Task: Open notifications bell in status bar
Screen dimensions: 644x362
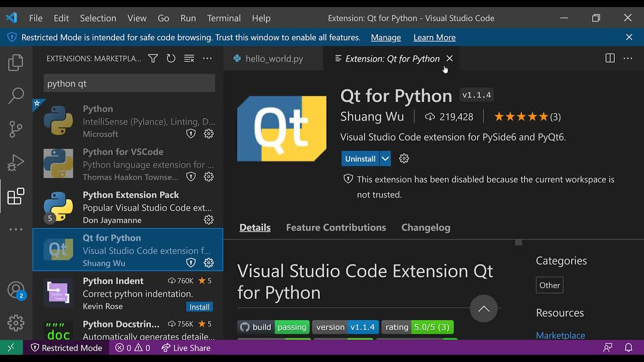Action: [x=628, y=348]
